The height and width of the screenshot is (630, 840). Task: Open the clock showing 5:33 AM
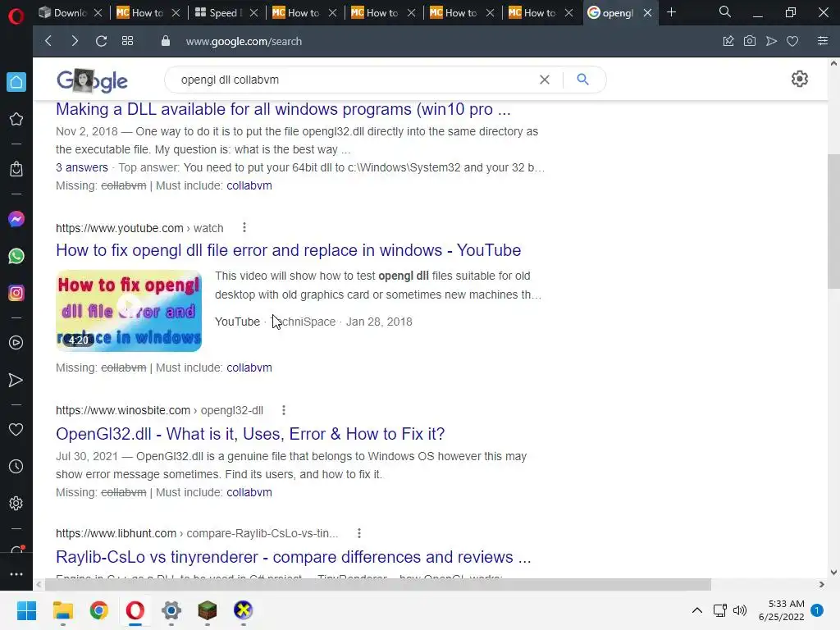[x=781, y=610]
